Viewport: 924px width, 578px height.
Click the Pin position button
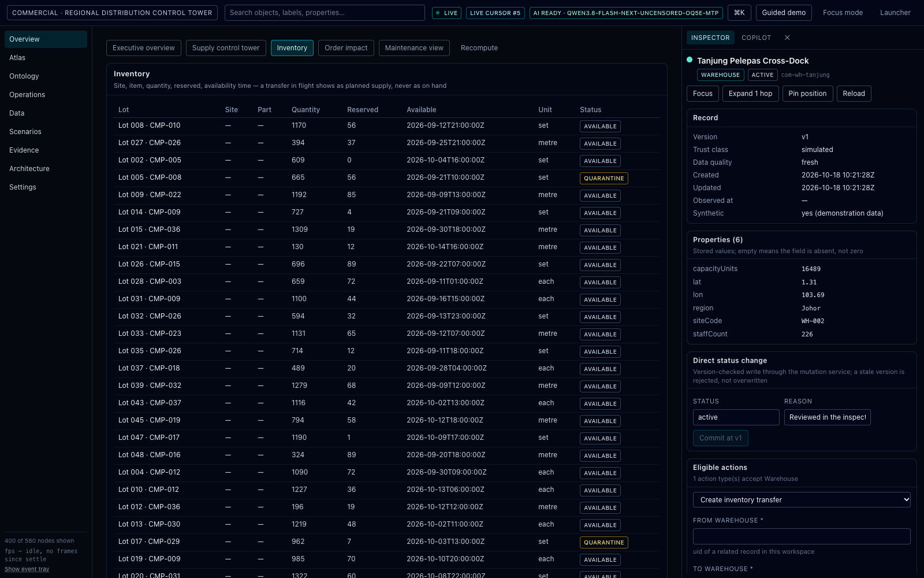tap(807, 94)
